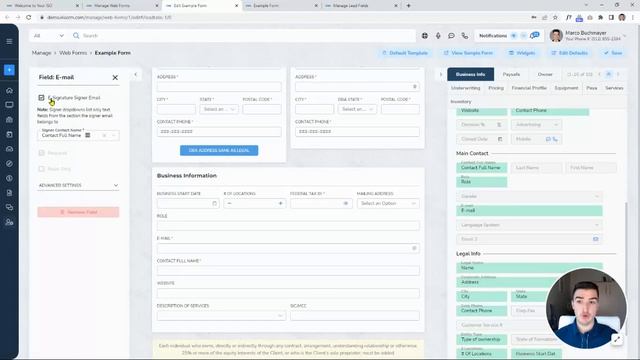
Task: Click the search magnifier icon
Action: 76,36
